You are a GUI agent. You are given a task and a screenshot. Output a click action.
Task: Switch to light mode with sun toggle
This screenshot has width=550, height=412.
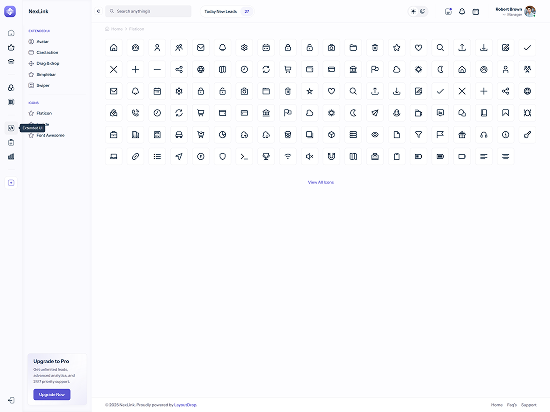[x=414, y=12]
